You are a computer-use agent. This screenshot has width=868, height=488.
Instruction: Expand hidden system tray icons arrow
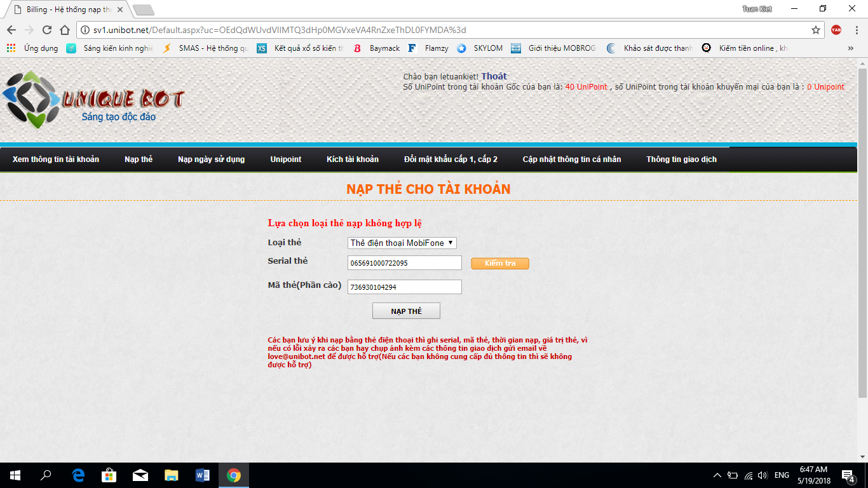coord(717,475)
